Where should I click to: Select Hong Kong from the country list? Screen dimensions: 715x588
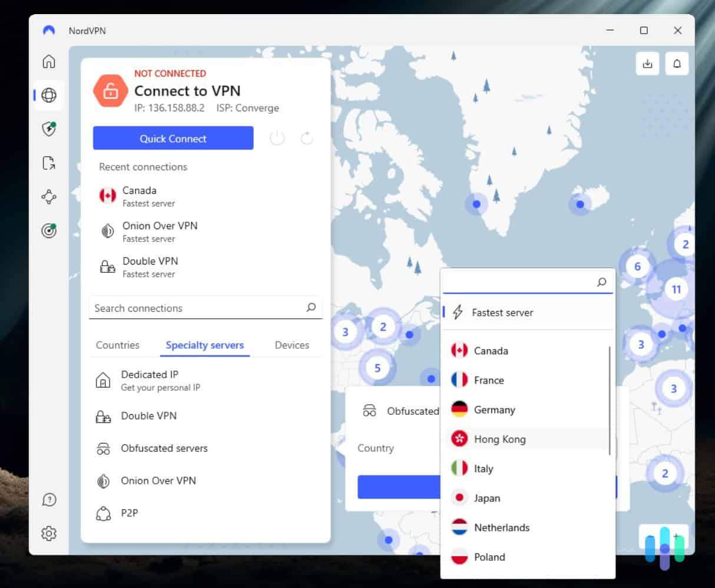pos(499,438)
